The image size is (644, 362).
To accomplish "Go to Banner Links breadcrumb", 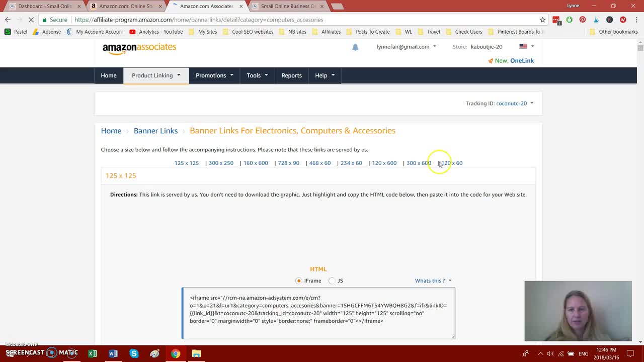I will [155, 131].
